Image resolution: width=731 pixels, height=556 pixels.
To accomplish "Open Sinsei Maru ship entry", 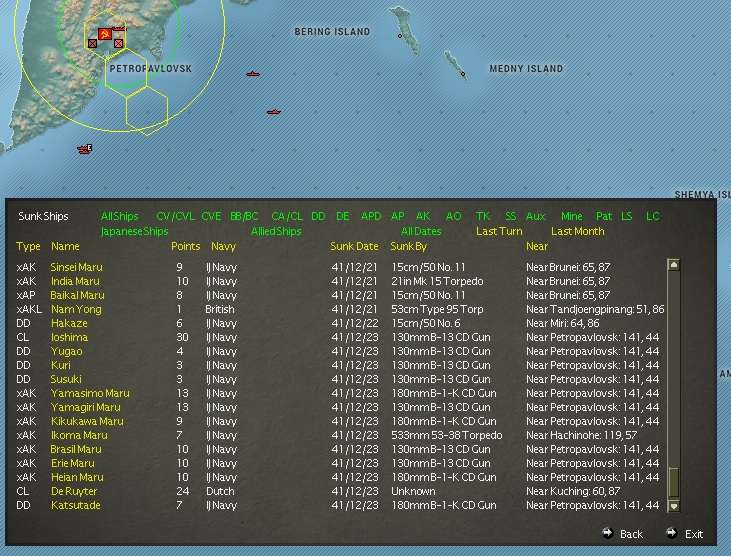I will click(x=76, y=267).
